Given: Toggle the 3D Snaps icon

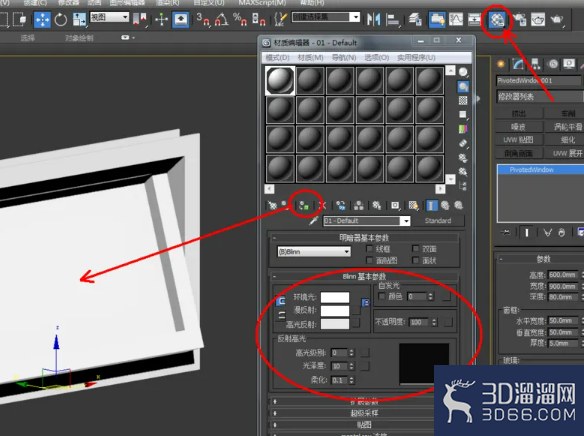Looking at the screenshot, I should click(x=203, y=19).
